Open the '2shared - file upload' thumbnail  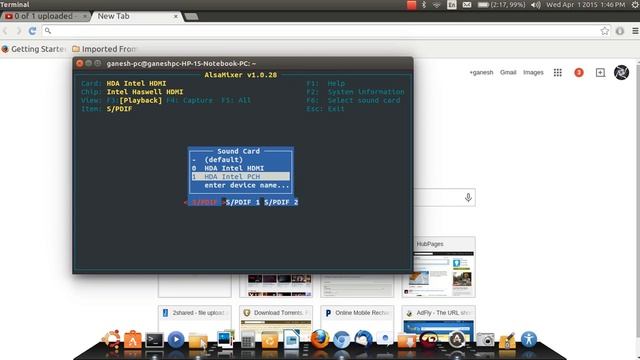[x=195, y=322]
